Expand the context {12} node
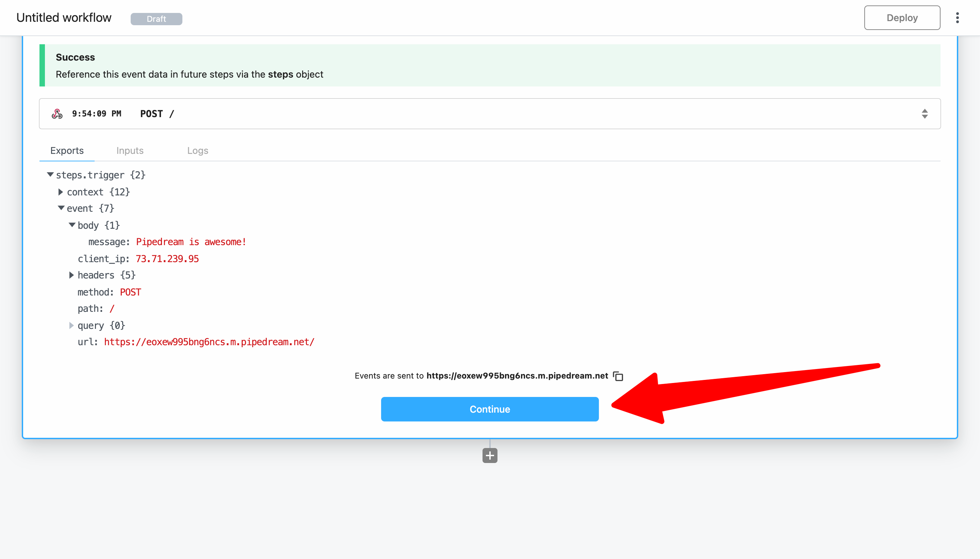Viewport: 980px width, 559px height. pyautogui.click(x=61, y=192)
